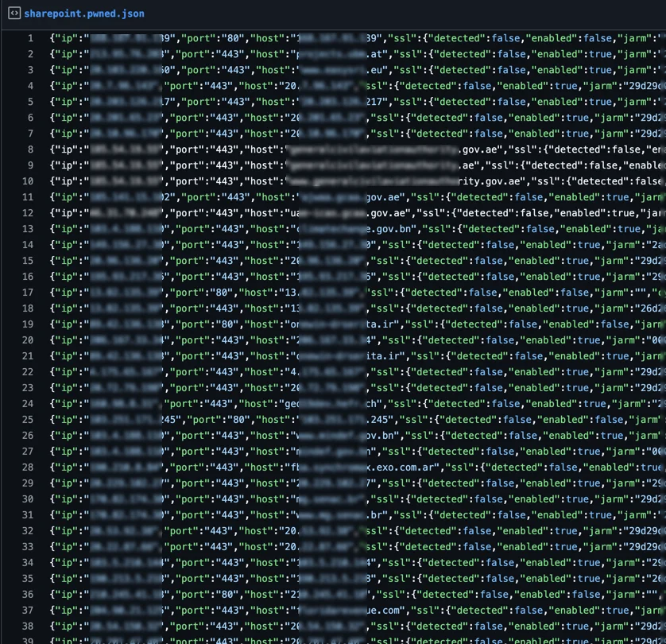
Task: Select line number 2
Action: (x=30, y=54)
